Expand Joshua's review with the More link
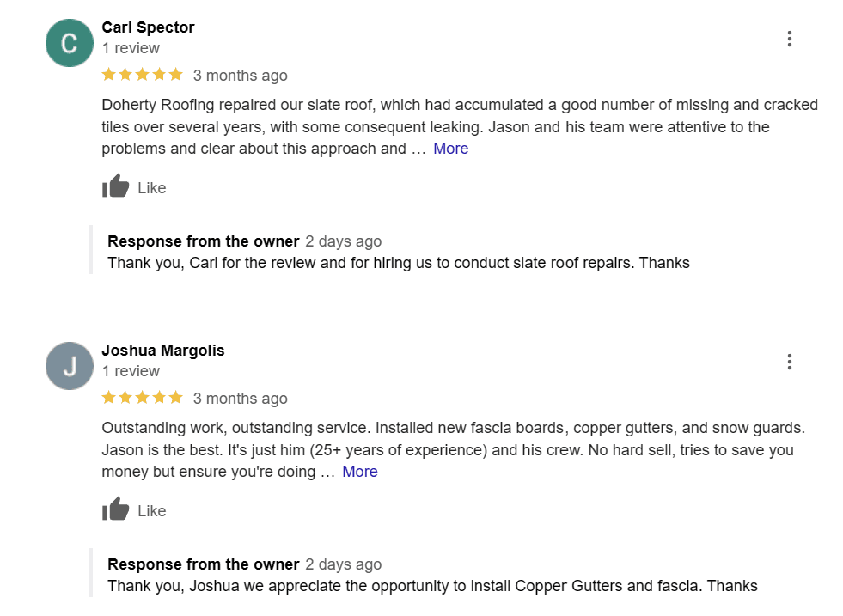 click(359, 471)
